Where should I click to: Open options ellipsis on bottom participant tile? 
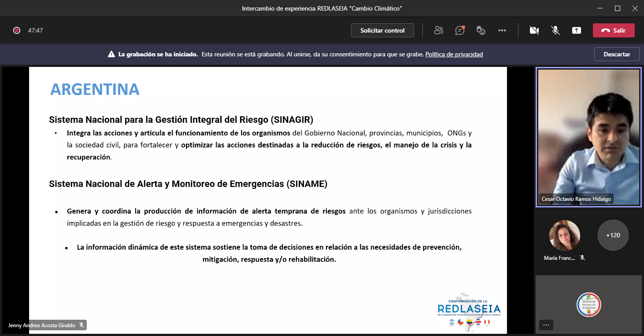546,325
